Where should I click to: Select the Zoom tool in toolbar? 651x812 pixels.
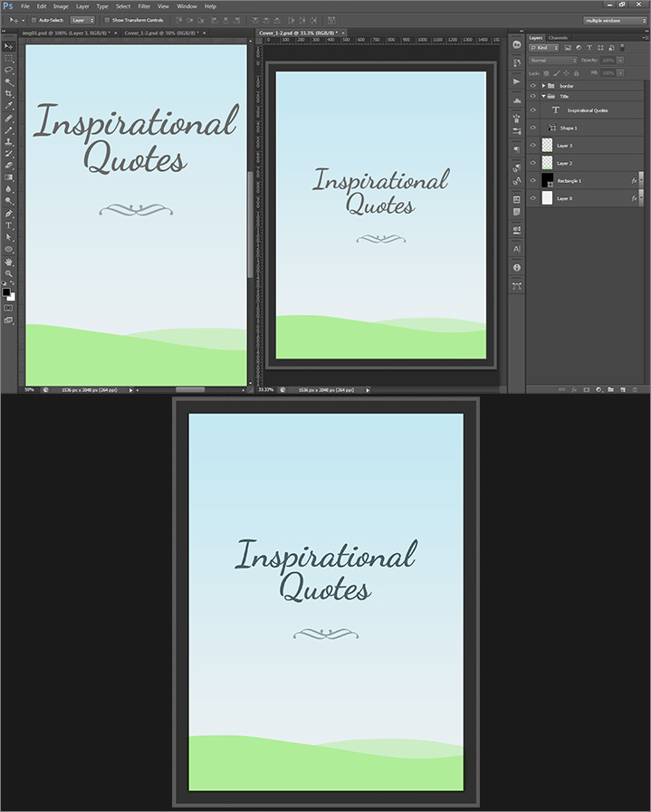point(9,272)
